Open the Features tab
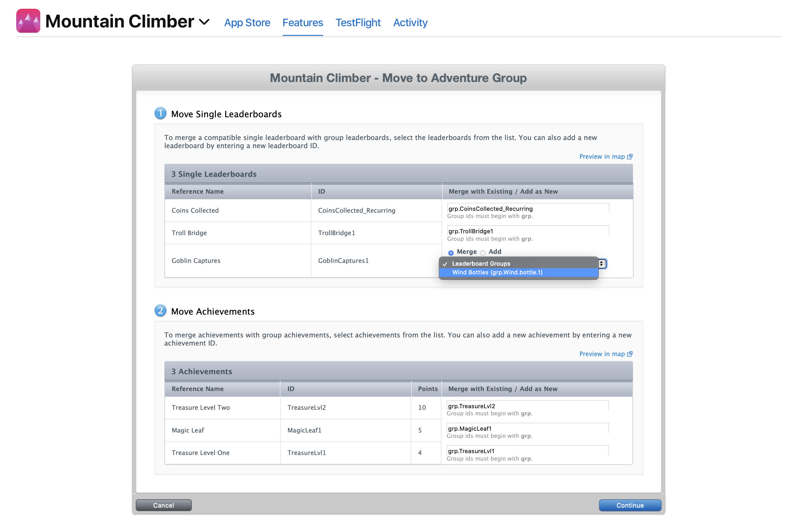The width and height of the screenshot is (798, 532). (303, 22)
